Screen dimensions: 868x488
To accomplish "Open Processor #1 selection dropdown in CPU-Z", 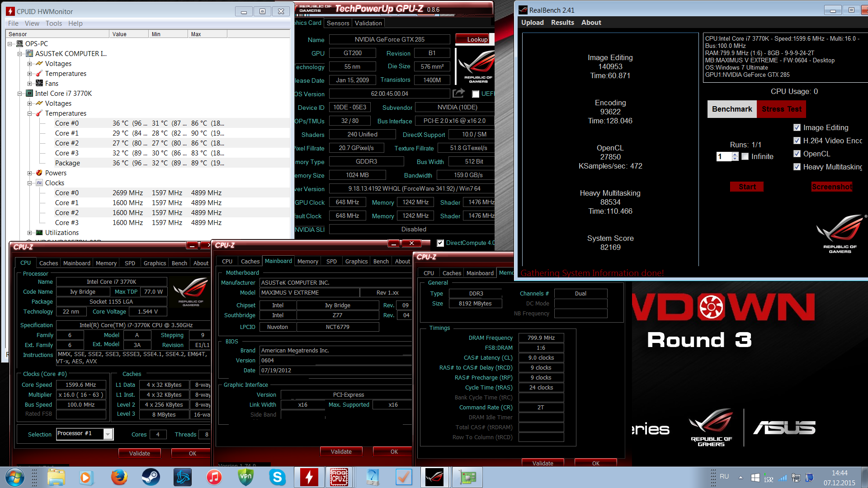I will point(108,434).
